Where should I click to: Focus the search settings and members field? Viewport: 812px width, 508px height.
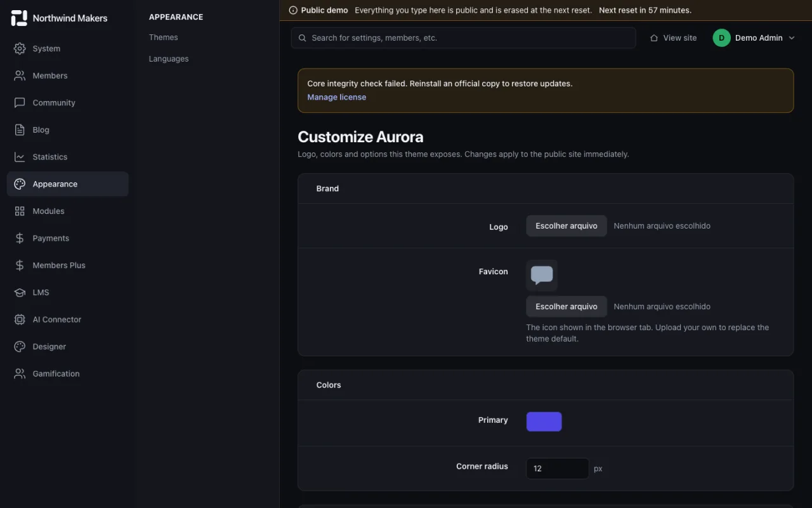pyautogui.click(x=464, y=38)
